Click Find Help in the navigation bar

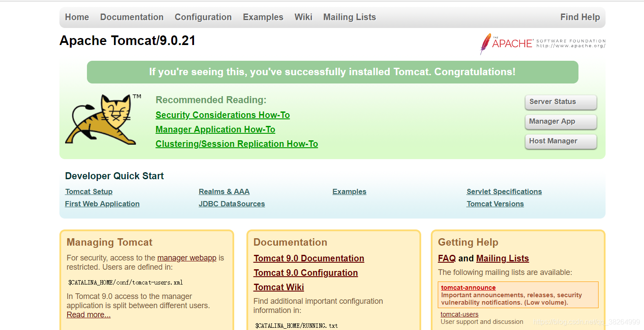tap(580, 17)
